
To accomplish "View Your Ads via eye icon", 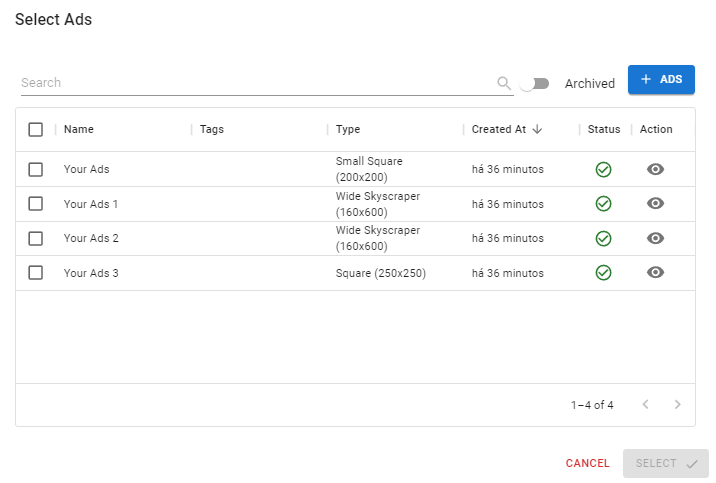I will (655, 169).
